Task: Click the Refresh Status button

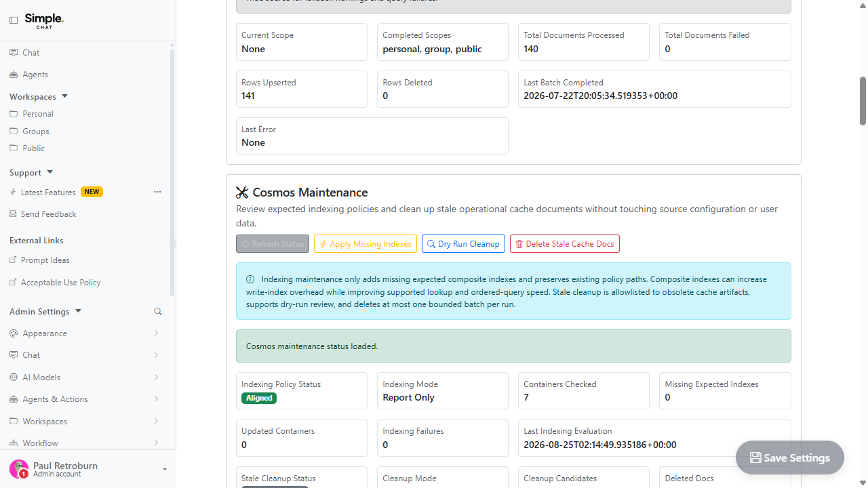Action: click(273, 244)
